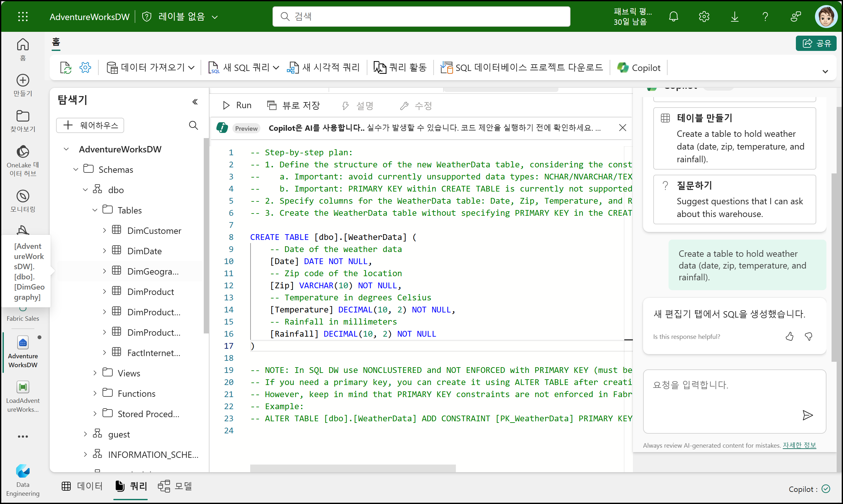Open the settings gear in header
This screenshot has height=504, width=843.
[704, 16]
